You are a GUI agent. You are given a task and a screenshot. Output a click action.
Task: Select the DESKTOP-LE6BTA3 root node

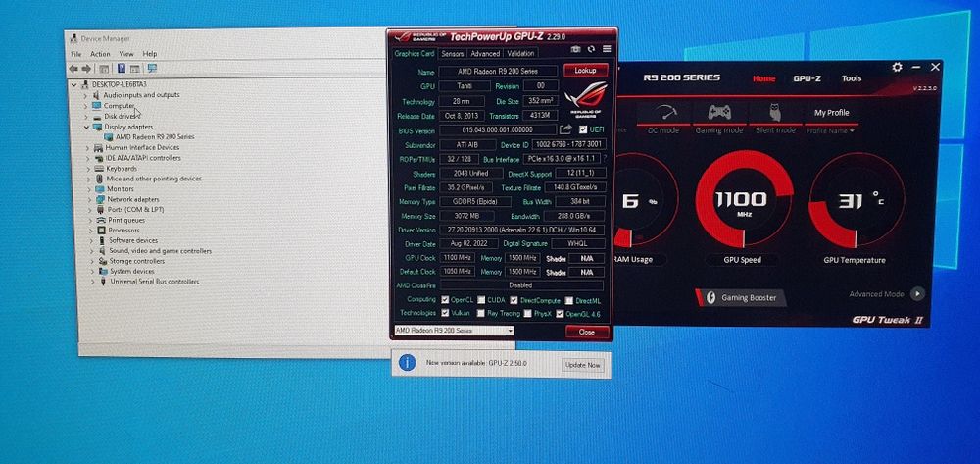pos(119,84)
